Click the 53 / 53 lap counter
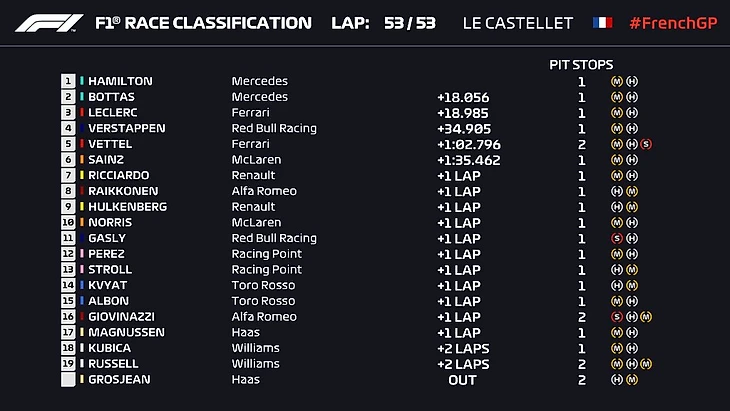This screenshot has width=730, height=411. point(409,22)
